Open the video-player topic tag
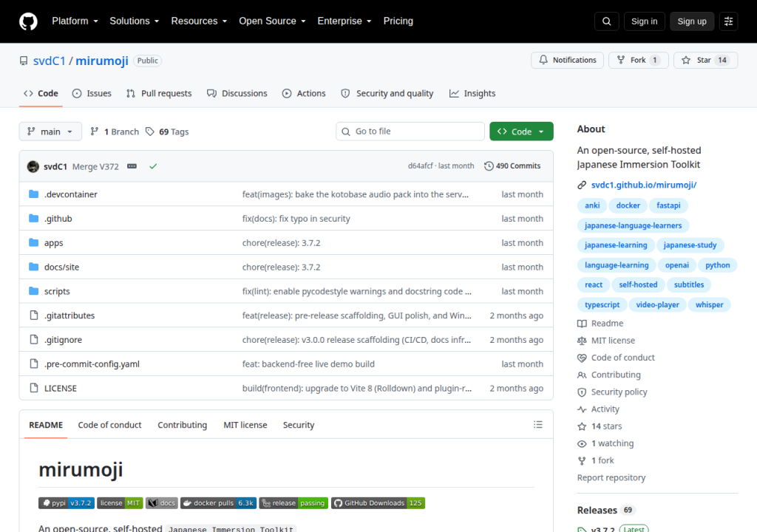757x532 pixels. 657,305
